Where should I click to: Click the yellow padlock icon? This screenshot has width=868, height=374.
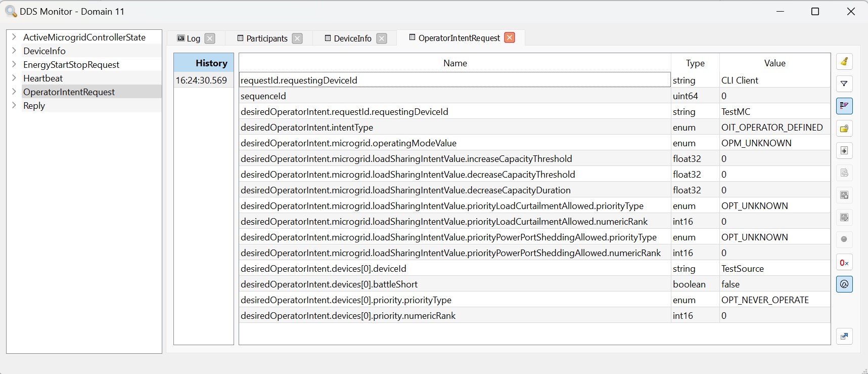point(844,129)
